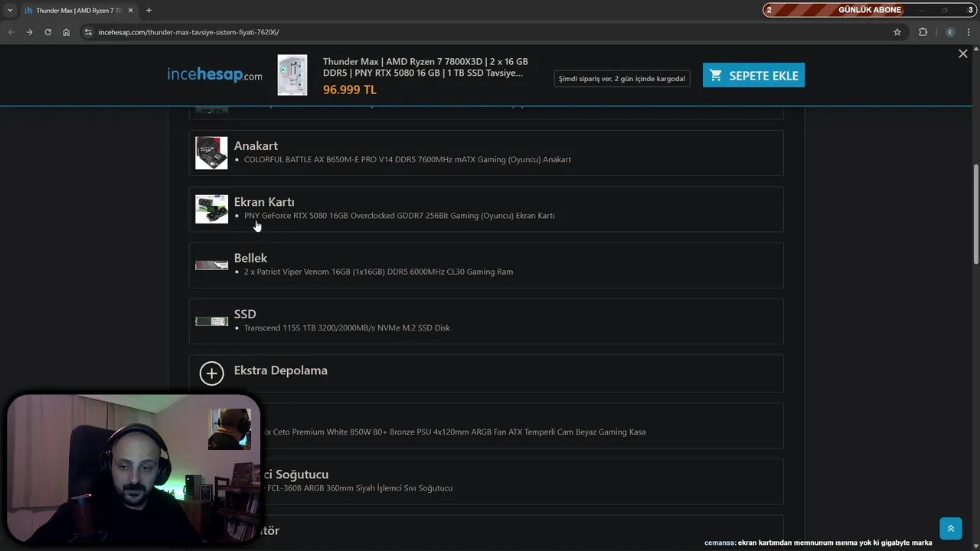Click the Patriot Viper Venom RAM description

[x=378, y=272]
